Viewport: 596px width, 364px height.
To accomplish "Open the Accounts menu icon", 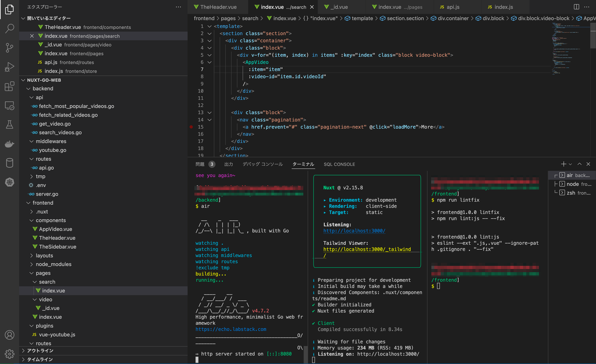I will pyautogui.click(x=9, y=335).
